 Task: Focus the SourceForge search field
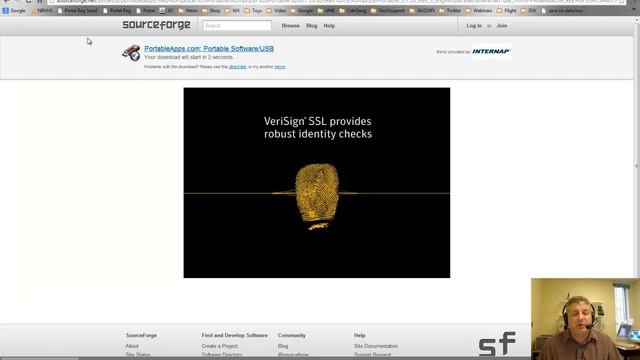(237, 26)
